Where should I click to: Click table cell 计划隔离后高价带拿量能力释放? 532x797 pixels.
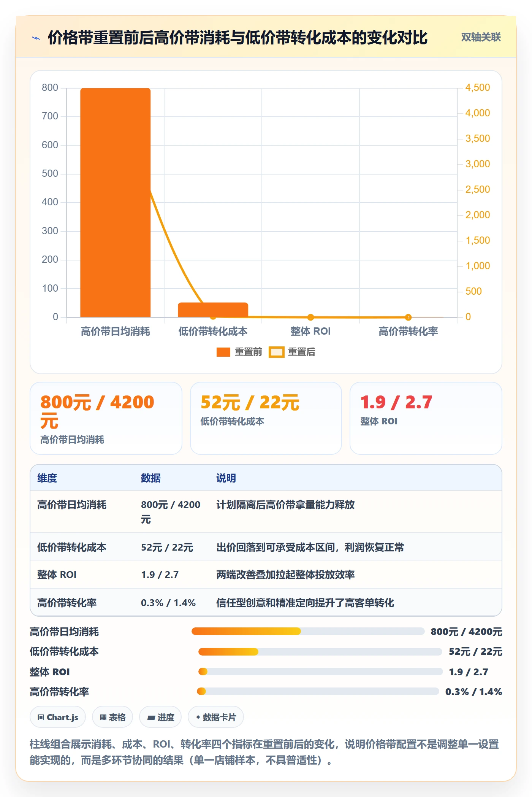[x=285, y=505]
